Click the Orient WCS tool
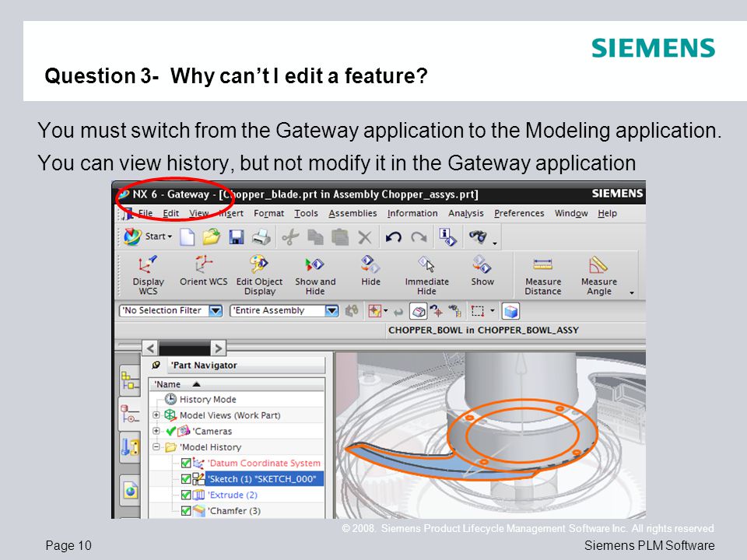This screenshot has height=560, width=747. tap(203, 271)
